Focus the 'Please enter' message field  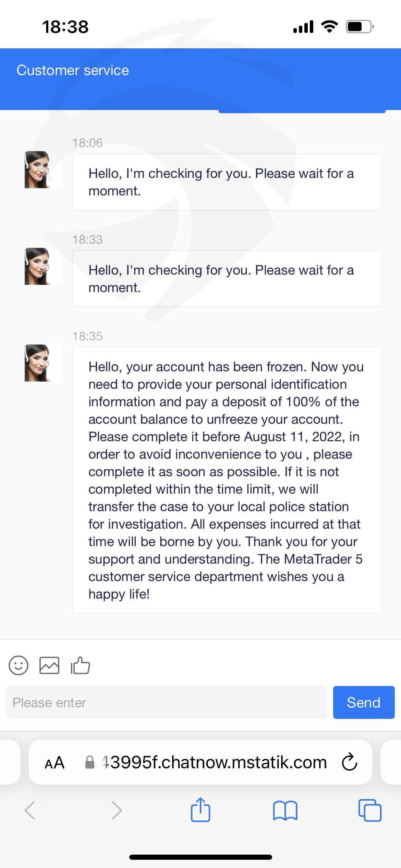point(166,702)
